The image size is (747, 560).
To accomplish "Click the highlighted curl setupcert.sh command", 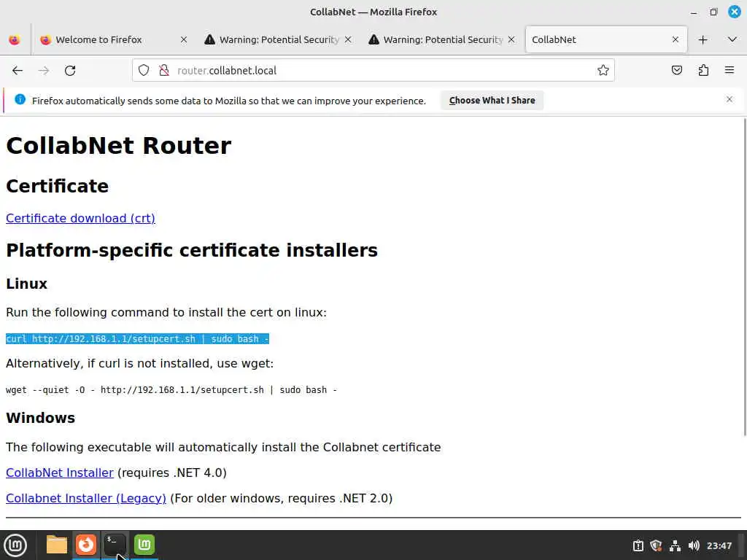I will [137, 338].
